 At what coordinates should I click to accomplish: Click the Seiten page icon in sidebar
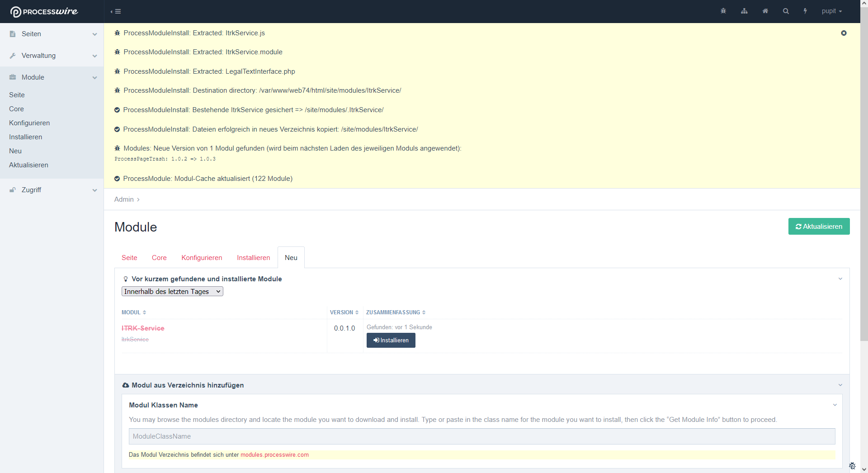(13, 34)
